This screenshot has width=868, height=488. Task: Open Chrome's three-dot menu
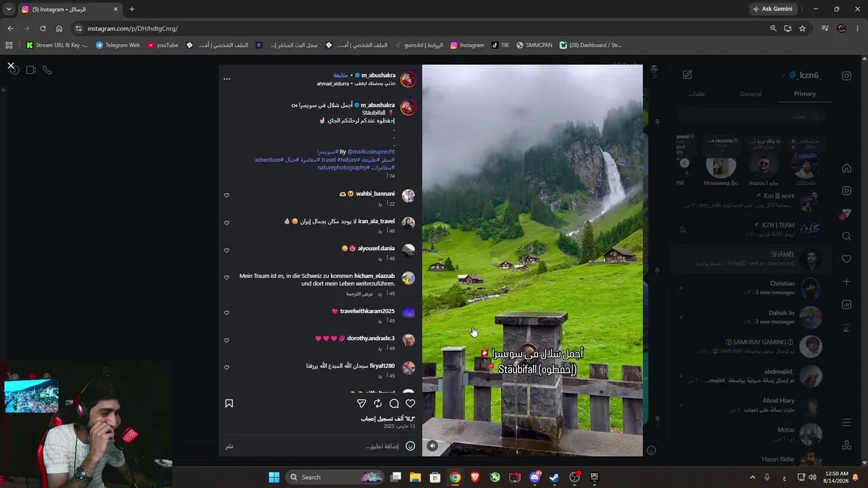(858, 28)
